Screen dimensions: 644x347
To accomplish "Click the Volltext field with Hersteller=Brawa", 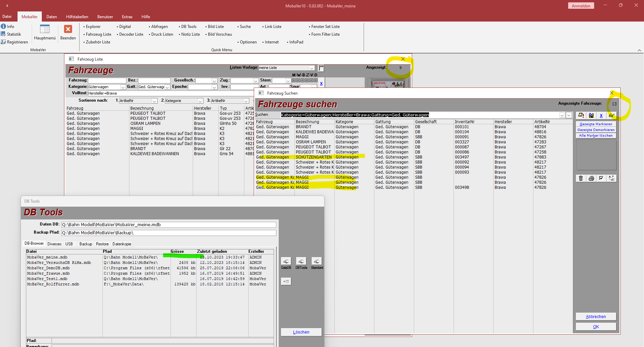I will pos(171,93).
